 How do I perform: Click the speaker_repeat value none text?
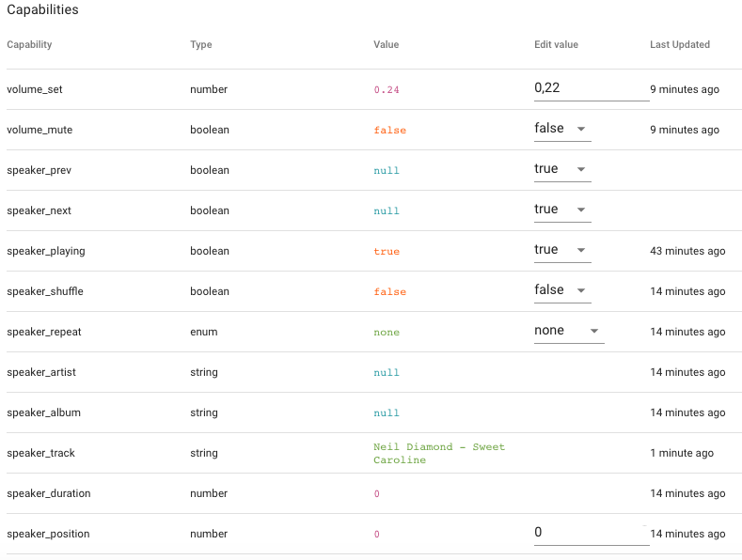click(387, 333)
